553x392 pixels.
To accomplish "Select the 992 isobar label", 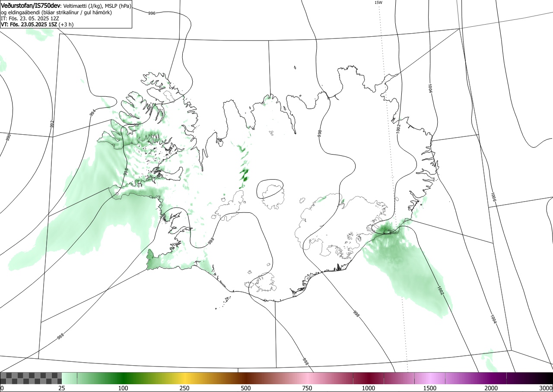I will (x=52, y=124).
